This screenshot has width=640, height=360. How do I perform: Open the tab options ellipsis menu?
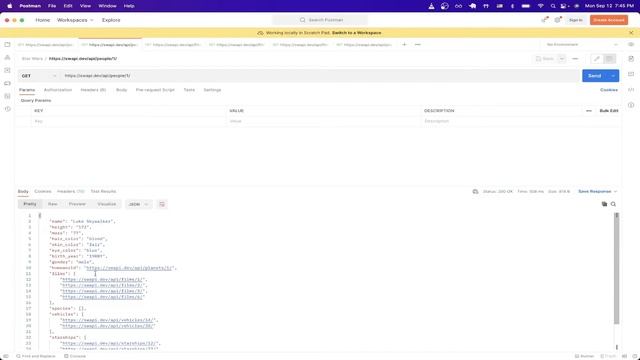point(418,44)
